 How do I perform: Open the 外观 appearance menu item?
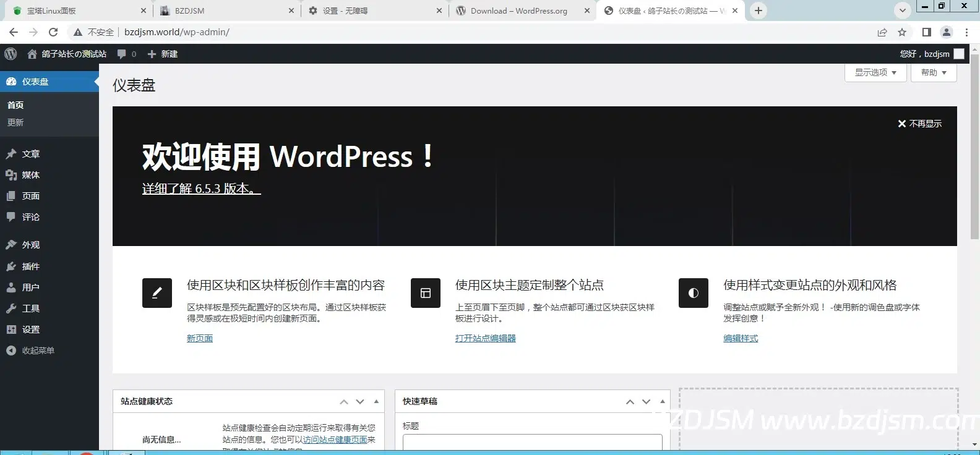pos(49,245)
